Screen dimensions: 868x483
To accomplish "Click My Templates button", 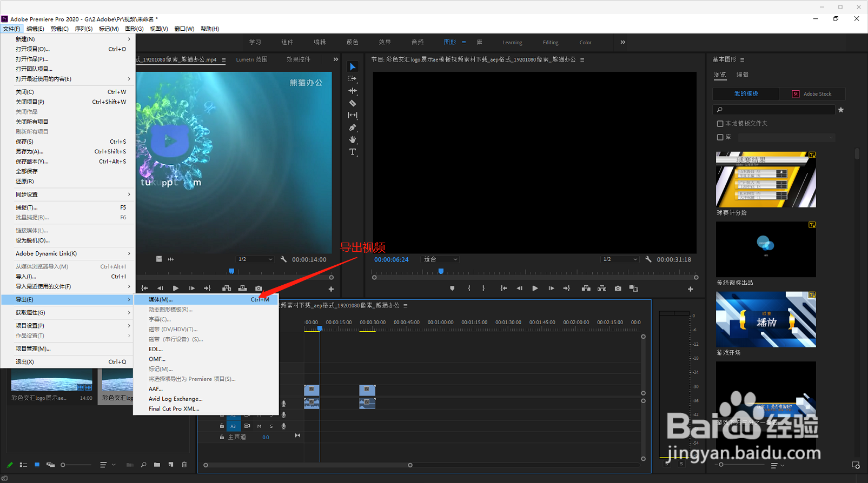I will (746, 94).
